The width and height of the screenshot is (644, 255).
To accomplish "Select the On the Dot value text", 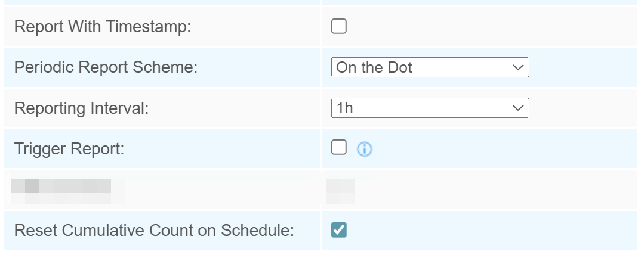I will (374, 68).
